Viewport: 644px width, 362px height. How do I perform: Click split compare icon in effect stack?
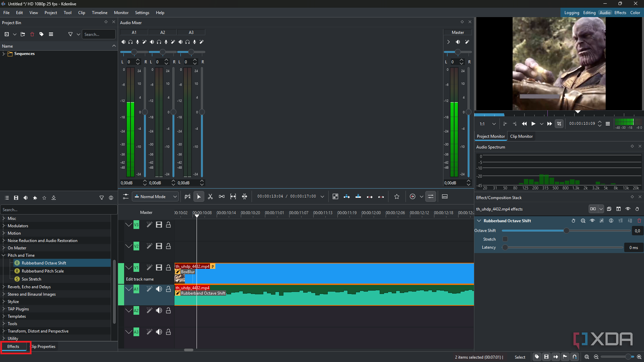pyautogui.click(x=619, y=209)
